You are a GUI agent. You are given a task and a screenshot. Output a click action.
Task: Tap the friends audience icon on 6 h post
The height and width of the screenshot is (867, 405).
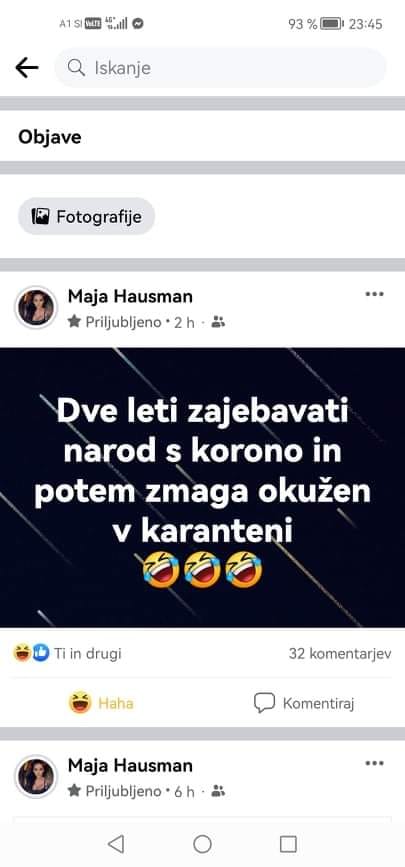(219, 791)
